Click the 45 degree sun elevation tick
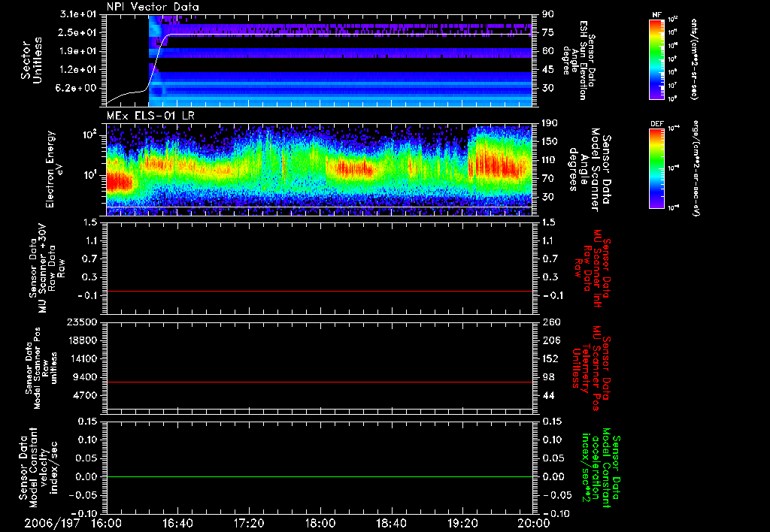The image size is (770, 532). (x=548, y=70)
